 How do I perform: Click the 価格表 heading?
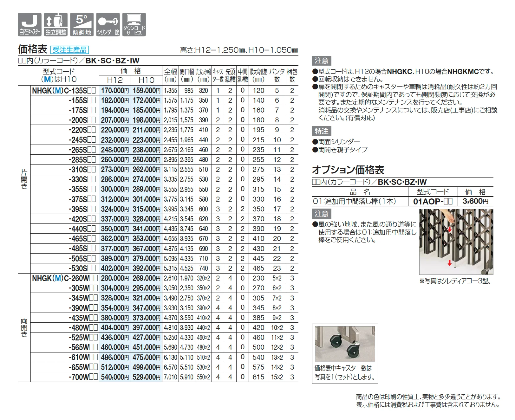point(33,49)
